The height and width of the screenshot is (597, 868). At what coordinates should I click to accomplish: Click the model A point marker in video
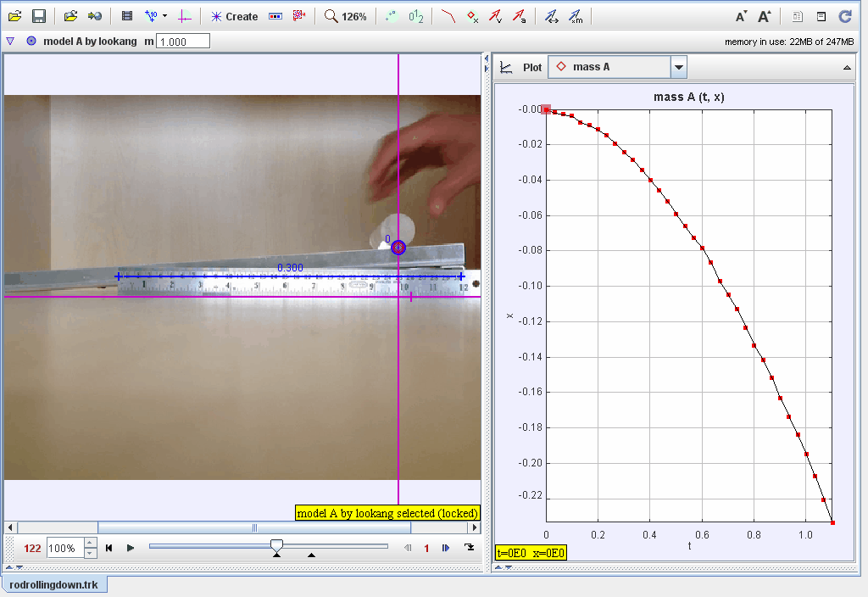[x=398, y=248]
